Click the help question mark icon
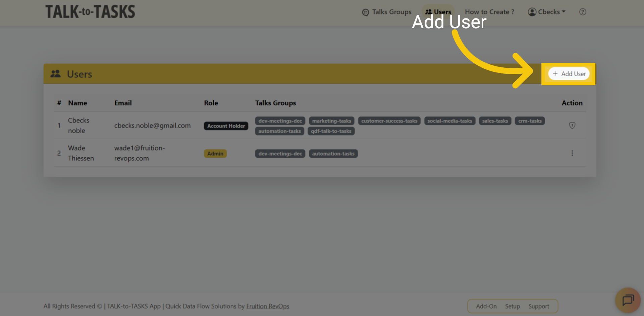The height and width of the screenshot is (316, 644). 583,12
